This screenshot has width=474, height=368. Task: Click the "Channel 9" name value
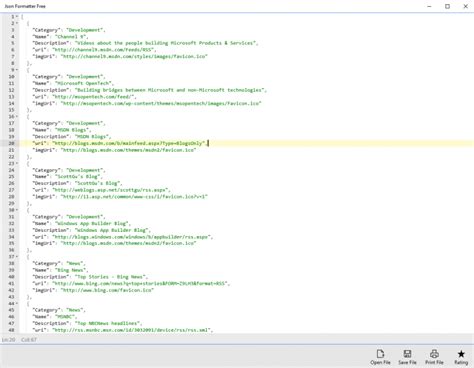click(x=71, y=37)
